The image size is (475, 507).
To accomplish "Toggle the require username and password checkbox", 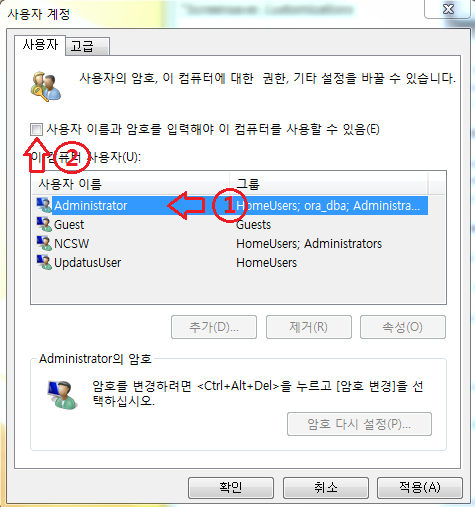I will click(x=36, y=129).
